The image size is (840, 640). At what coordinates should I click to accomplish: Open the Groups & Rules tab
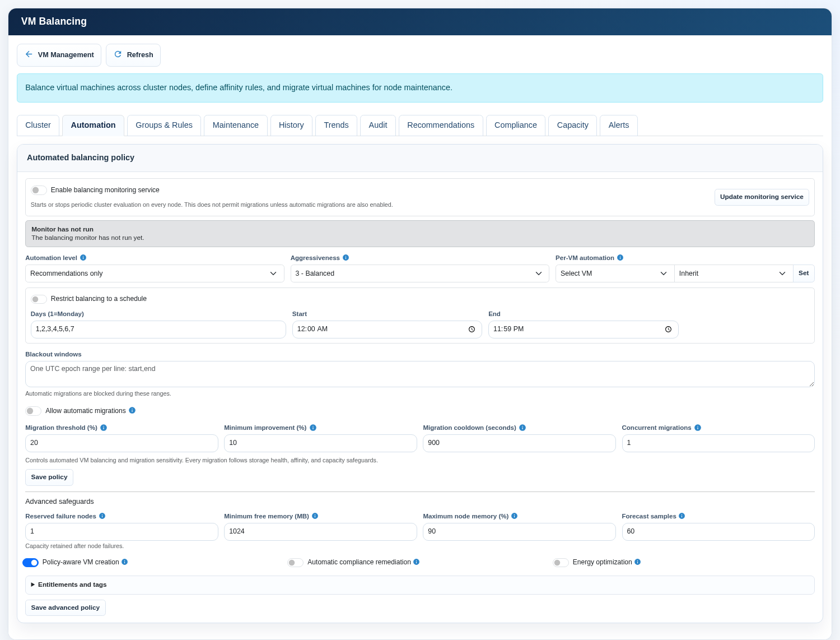[x=164, y=125]
